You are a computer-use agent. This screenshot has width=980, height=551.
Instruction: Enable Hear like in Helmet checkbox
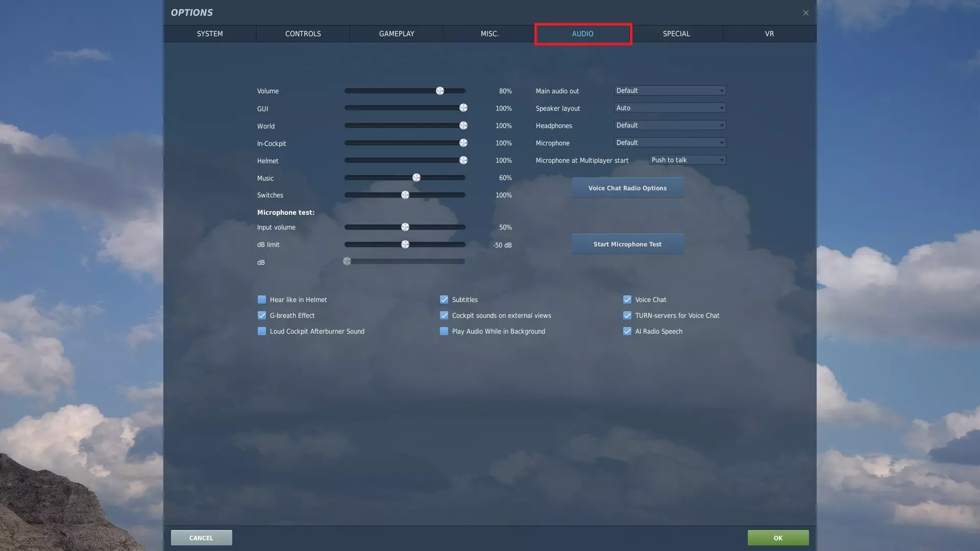pos(262,299)
